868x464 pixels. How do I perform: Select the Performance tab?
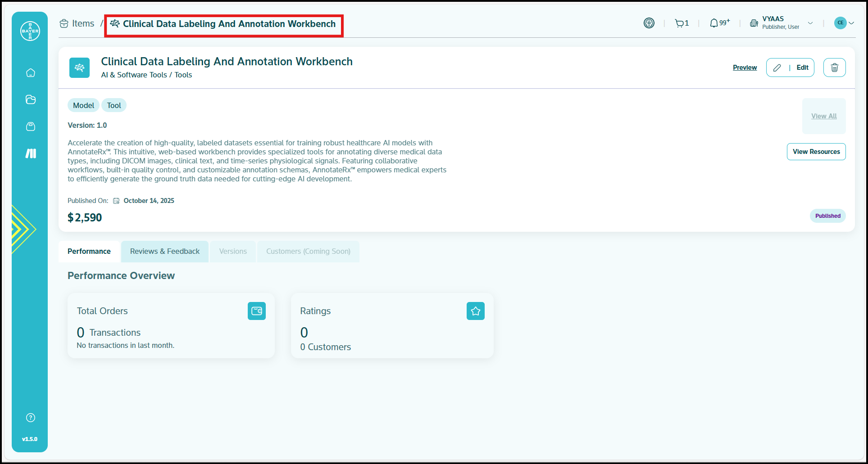coord(89,252)
